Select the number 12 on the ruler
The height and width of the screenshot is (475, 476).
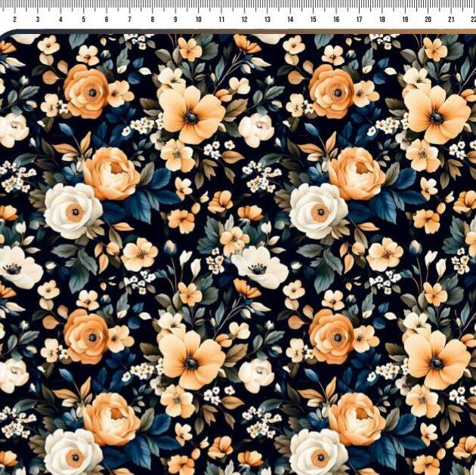244,20
